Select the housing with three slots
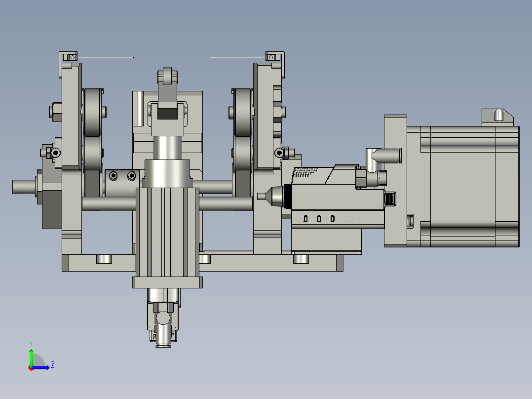The image size is (532, 399). 338,219
